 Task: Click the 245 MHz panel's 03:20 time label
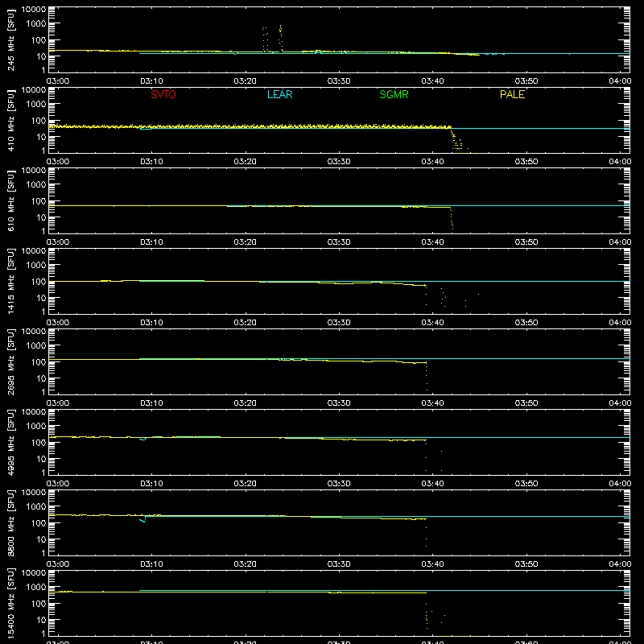pos(246,81)
